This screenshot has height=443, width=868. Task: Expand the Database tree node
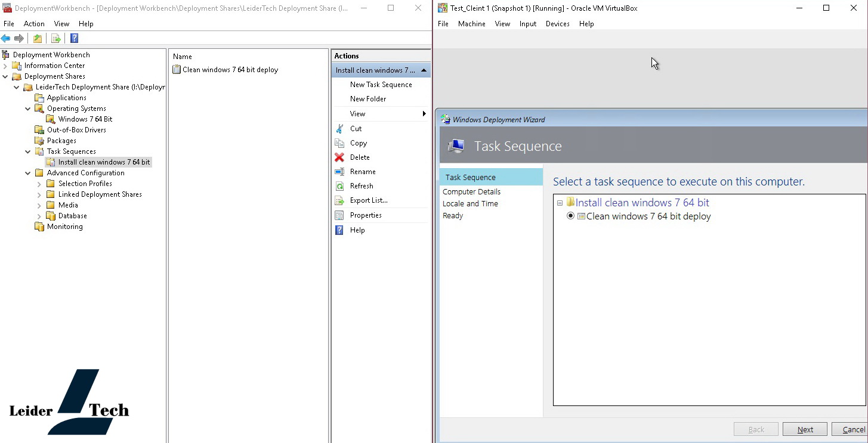click(x=39, y=216)
